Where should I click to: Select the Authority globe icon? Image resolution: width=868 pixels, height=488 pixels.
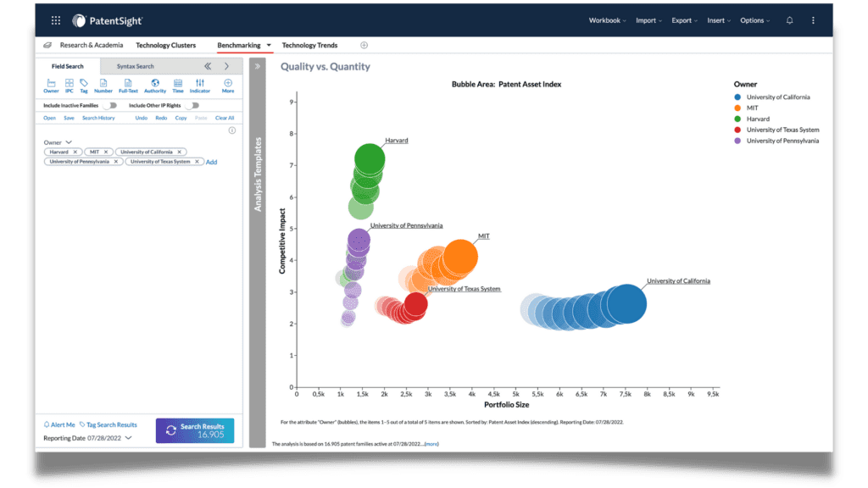coord(155,86)
